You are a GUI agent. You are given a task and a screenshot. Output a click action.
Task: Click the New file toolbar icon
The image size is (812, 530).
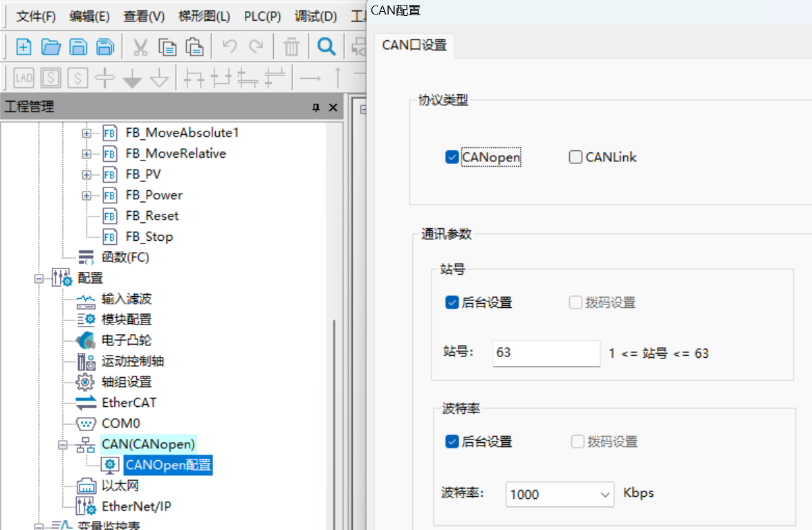click(24, 46)
